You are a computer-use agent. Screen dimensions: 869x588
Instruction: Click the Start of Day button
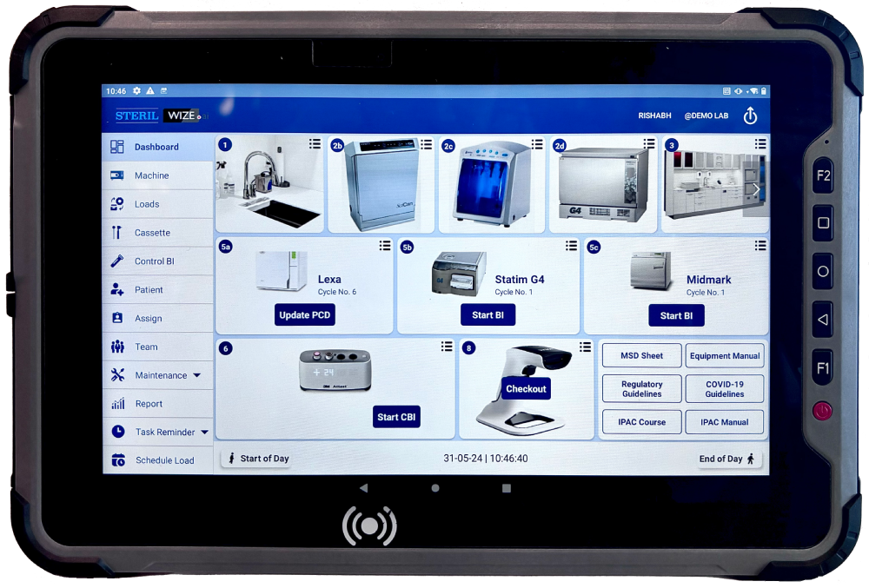[x=257, y=459]
